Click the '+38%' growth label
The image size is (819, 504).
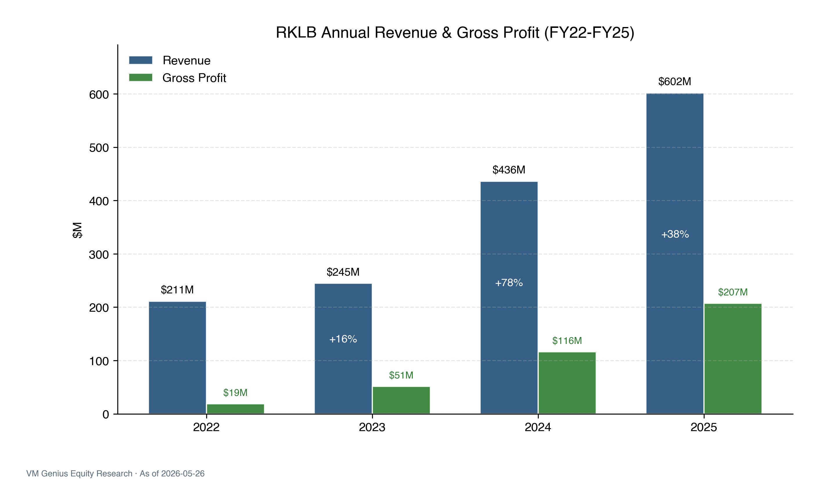pos(675,234)
